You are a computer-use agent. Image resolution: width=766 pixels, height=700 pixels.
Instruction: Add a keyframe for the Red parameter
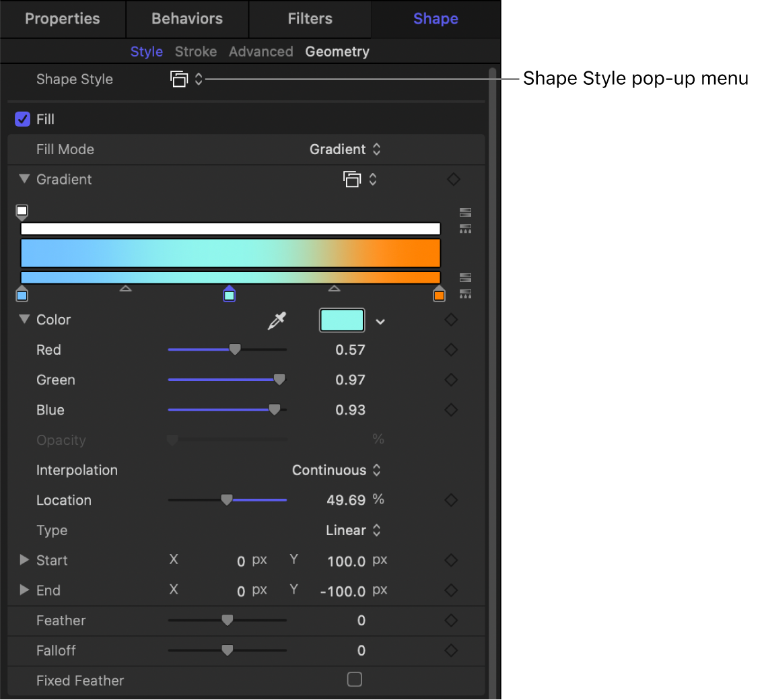[x=450, y=349]
